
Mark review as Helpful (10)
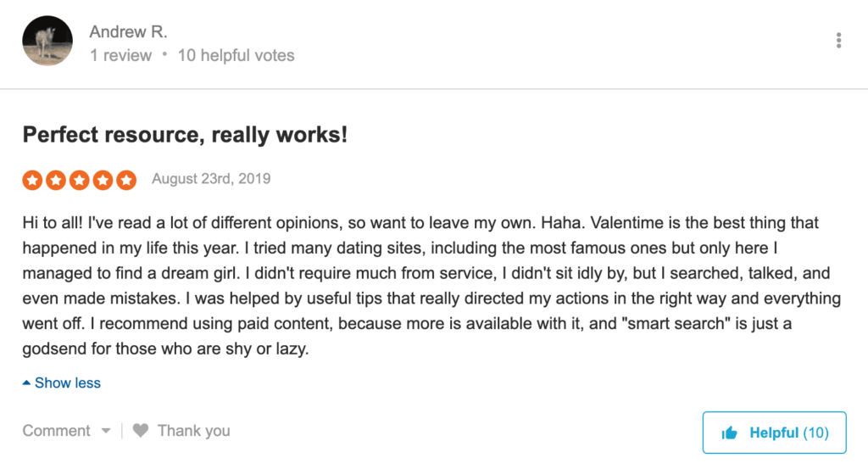(775, 433)
